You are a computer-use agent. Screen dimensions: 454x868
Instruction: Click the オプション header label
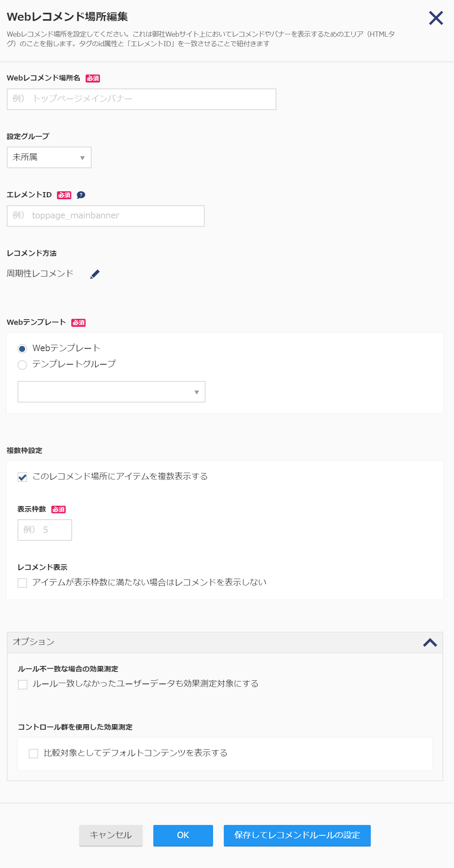pos(33,642)
